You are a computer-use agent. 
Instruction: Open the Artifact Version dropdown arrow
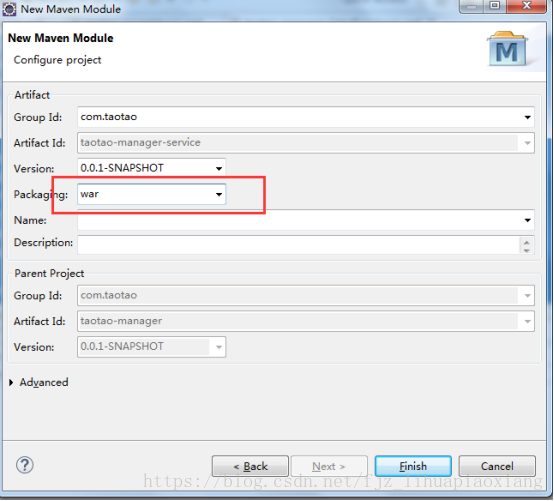tap(219, 168)
